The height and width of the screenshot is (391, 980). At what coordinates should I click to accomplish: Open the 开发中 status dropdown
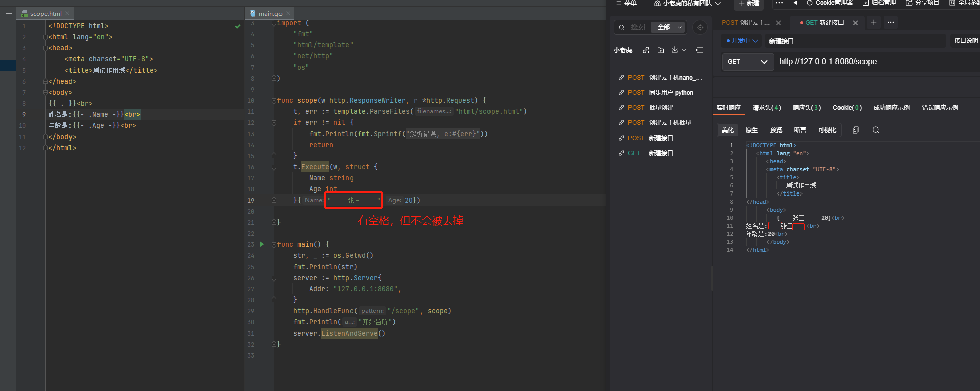(x=742, y=41)
